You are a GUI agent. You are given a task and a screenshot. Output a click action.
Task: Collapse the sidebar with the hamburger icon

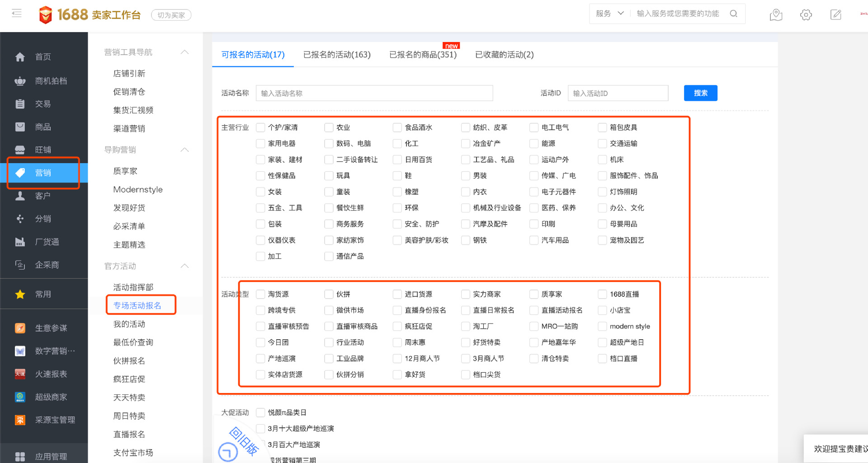[x=17, y=14]
